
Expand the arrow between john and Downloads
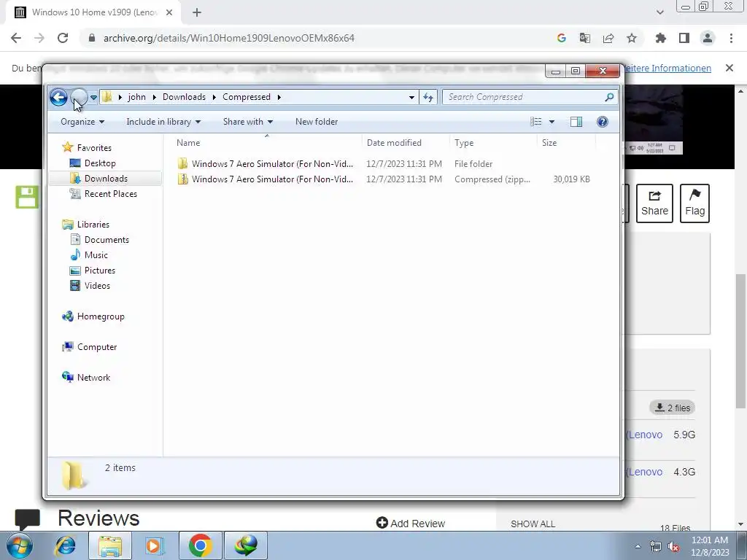(x=155, y=97)
